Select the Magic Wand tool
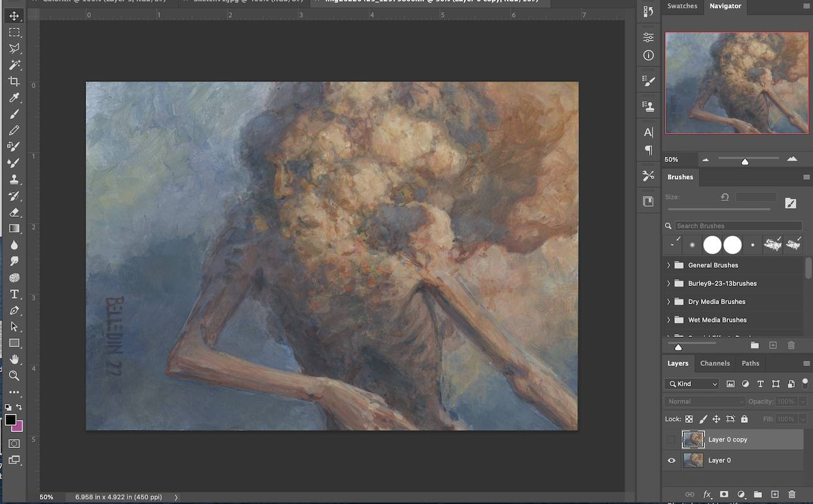The image size is (813, 504). 14,65
